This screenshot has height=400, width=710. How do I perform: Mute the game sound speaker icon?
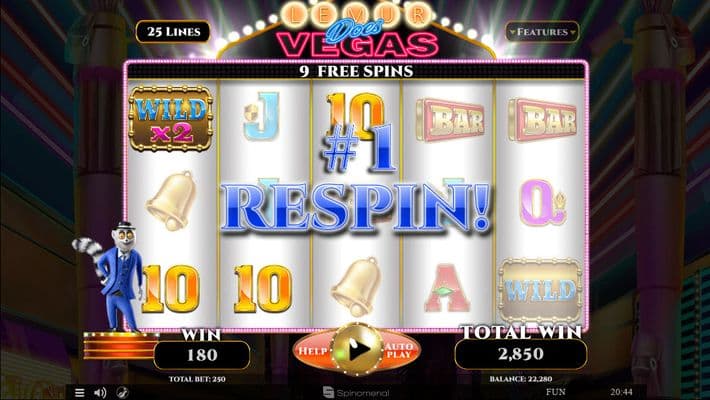coord(100,392)
